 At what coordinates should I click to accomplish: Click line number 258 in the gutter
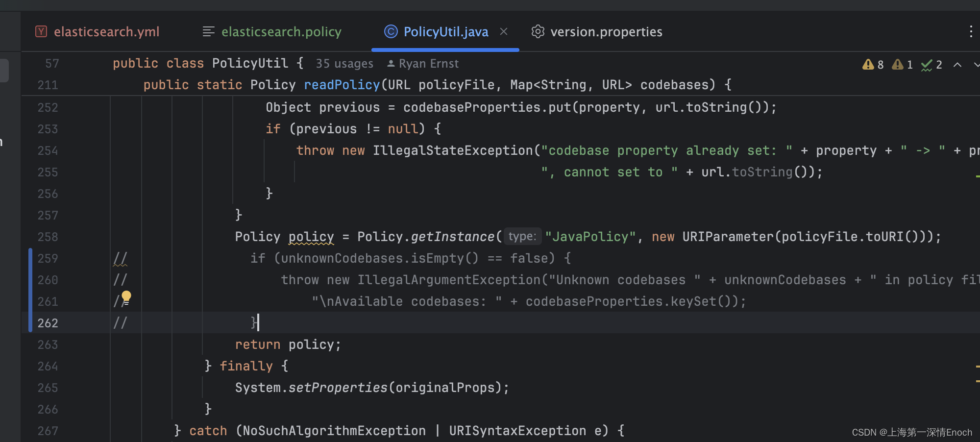click(x=48, y=237)
